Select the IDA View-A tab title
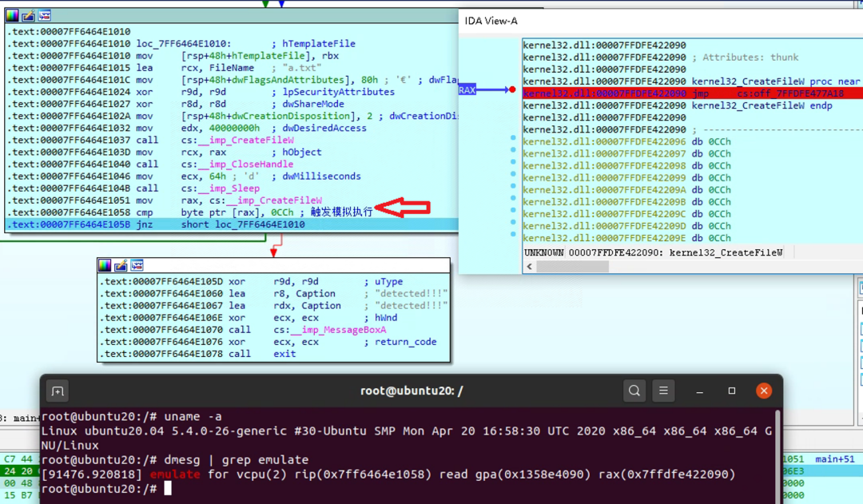Image resolution: width=863 pixels, height=504 pixels. pyautogui.click(x=491, y=21)
